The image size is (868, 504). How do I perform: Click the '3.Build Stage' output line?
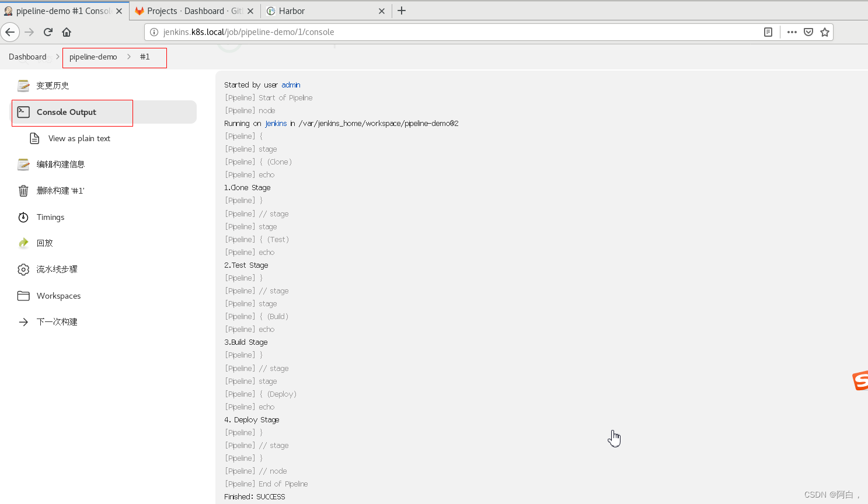[x=246, y=342]
